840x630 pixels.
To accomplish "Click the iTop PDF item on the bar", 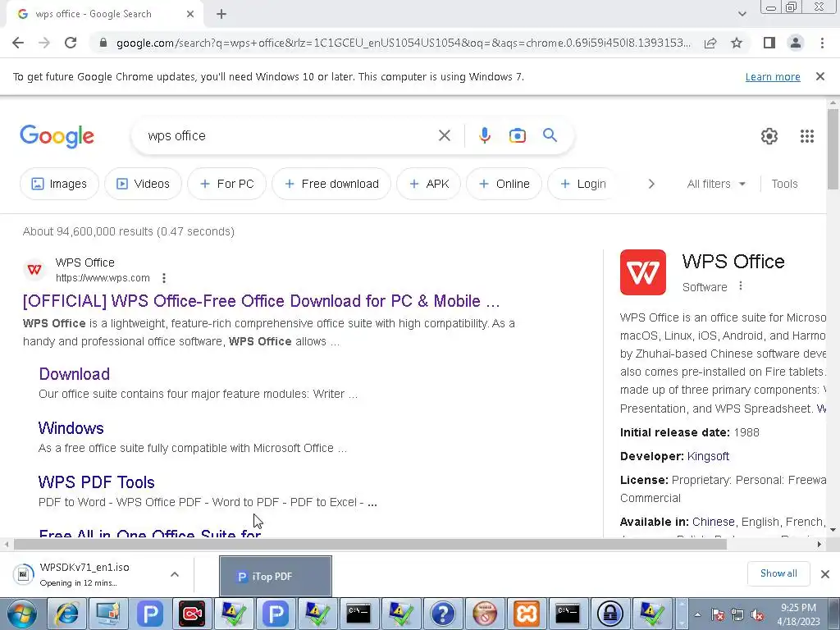I will pyautogui.click(x=276, y=577).
